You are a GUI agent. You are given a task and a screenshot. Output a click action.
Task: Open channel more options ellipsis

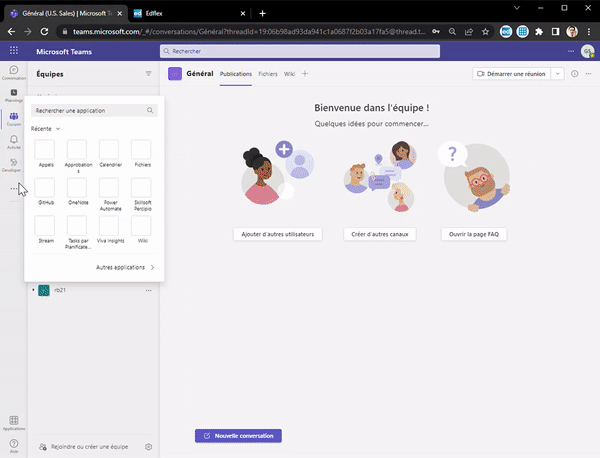tap(588, 73)
